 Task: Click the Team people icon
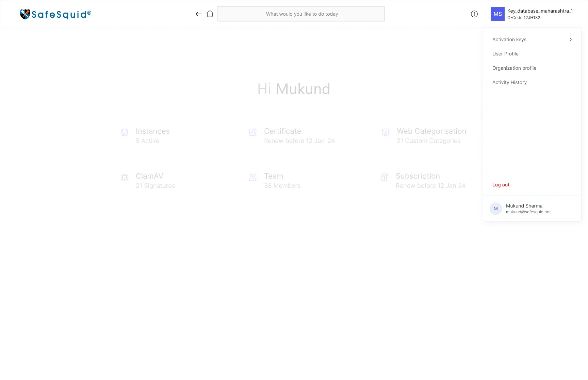pyautogui.click(x=253, y=177)
